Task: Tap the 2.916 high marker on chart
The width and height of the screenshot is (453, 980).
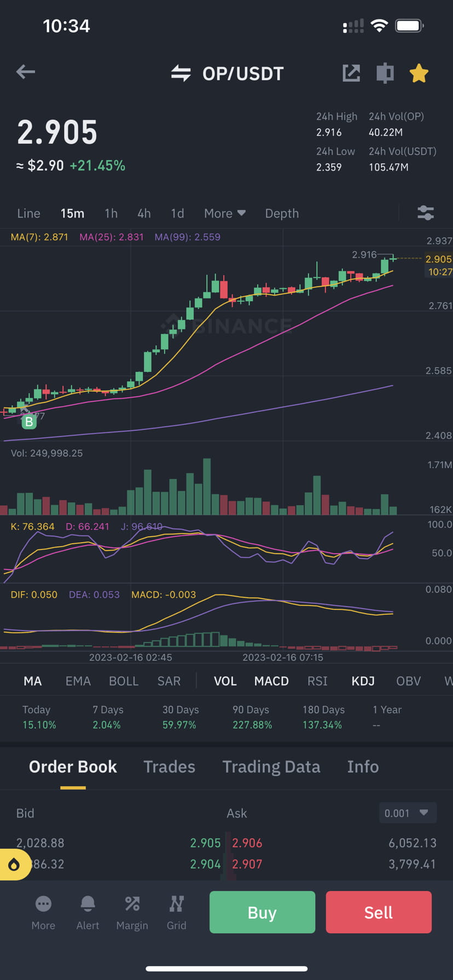Action: point(364,254)
